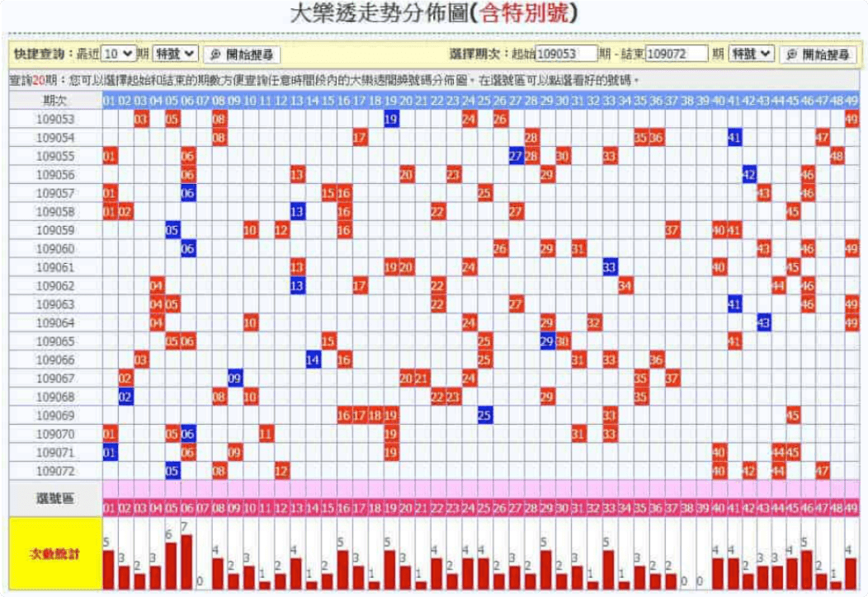Select the red 37 ball in row 109059
The width and height of the screenshot is (868, 597).
coord(672,230)
